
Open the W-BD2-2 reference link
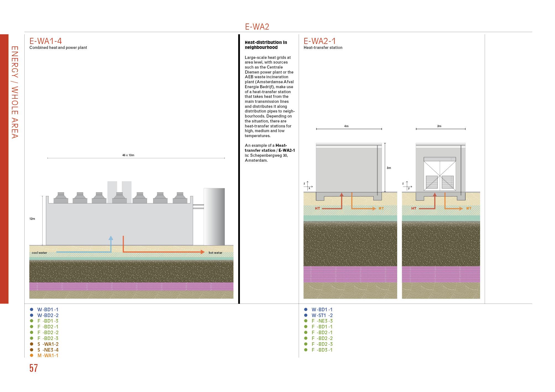(x=48, y=315)
